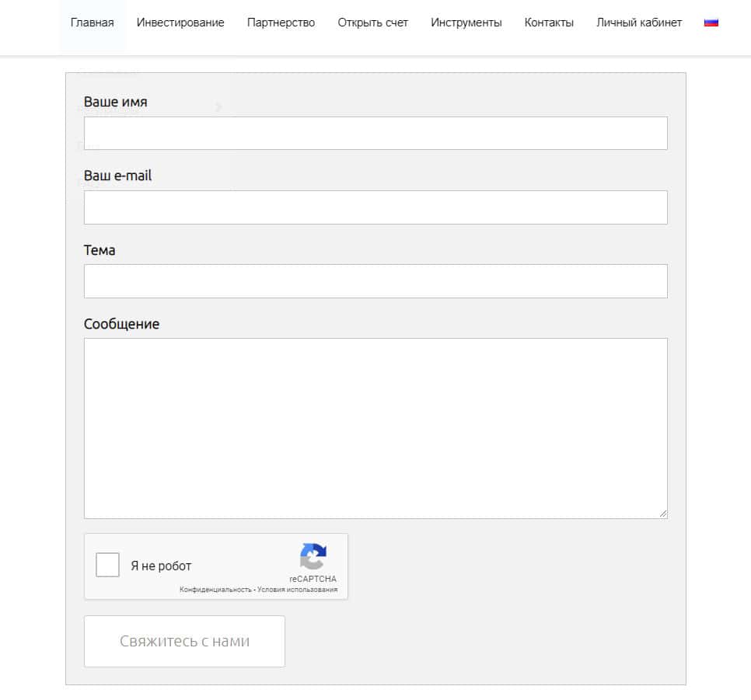
Task: Click the "Сообщение" field label
Action: (x=121, y=324)
